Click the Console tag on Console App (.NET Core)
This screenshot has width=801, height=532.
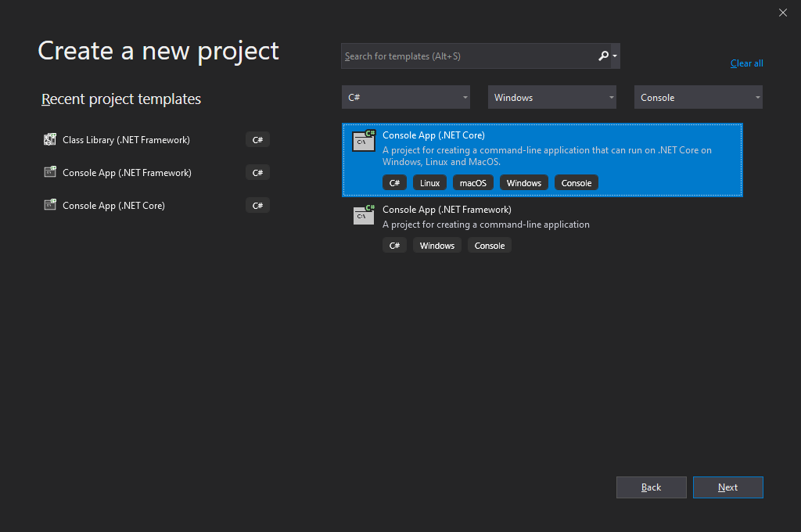[x=577, y=183]
